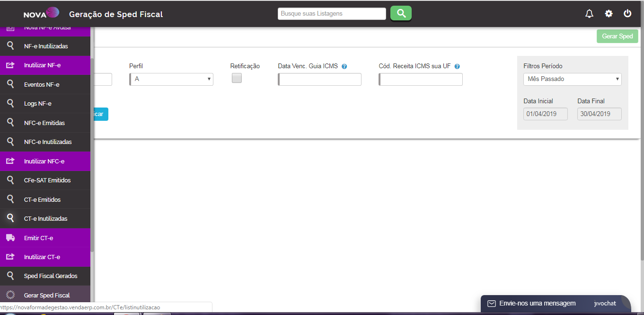The width and height of the screenshot is (644, 315).
Task: Click the NOVA logo
Action: [42, 13]
